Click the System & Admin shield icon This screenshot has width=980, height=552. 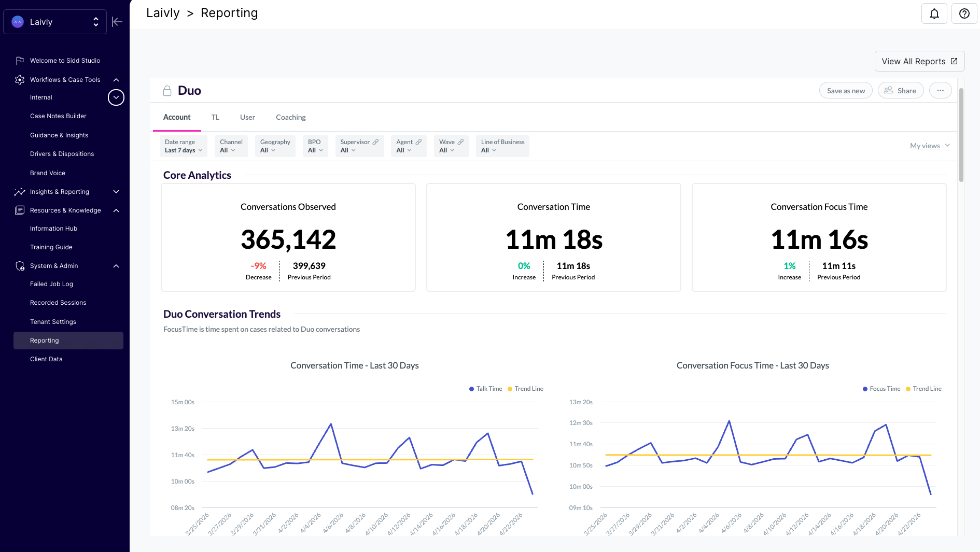(x=20, y=266)
